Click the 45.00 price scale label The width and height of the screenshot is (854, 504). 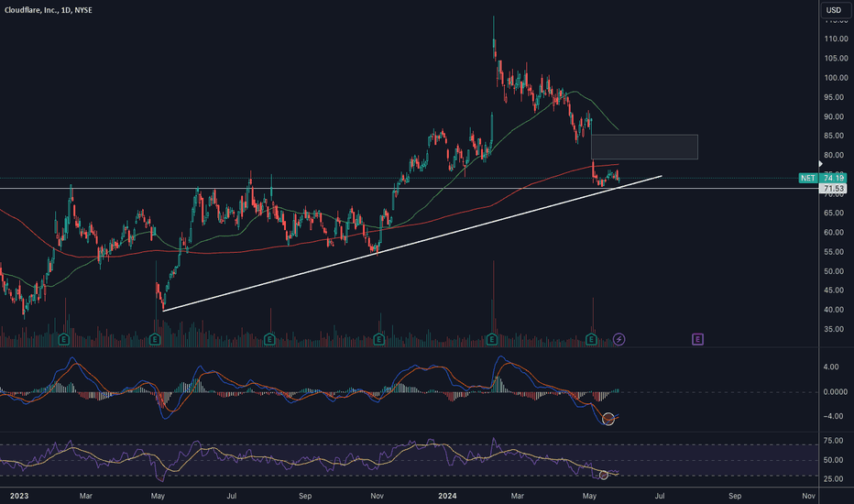pos(836,290)
